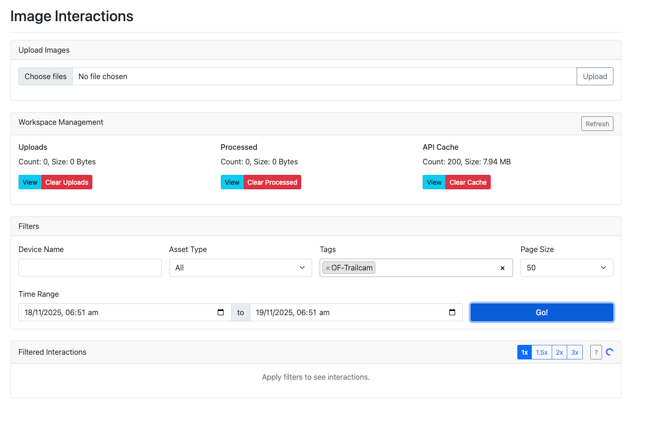Click Choose files to select images

[46, 76]
